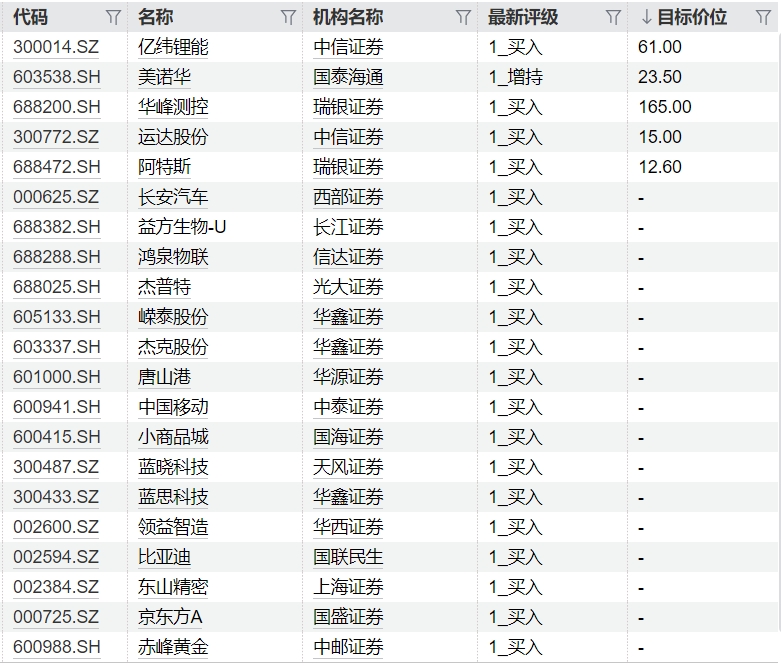Open filter for 目标价位 column
Screen dimensions: 781x666
[x=763, y=17]
